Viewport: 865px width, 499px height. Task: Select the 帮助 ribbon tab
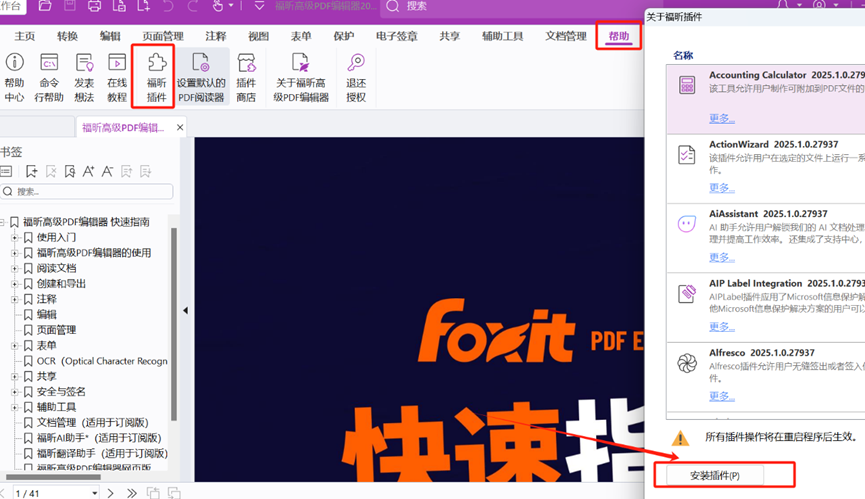(619, 36)
